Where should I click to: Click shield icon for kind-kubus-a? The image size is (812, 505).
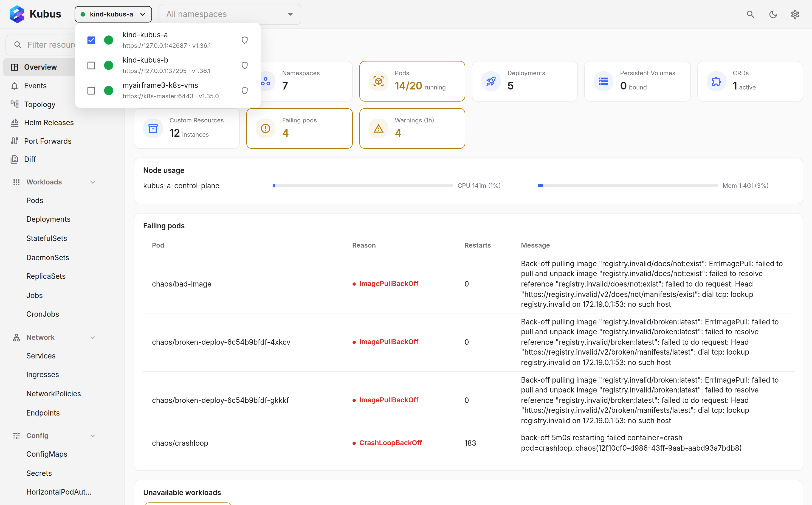pos(245,40)
